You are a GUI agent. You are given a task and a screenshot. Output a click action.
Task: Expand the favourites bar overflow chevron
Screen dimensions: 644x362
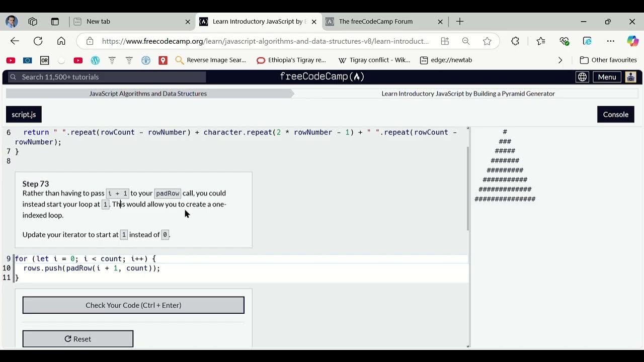[x=560, y=60]
